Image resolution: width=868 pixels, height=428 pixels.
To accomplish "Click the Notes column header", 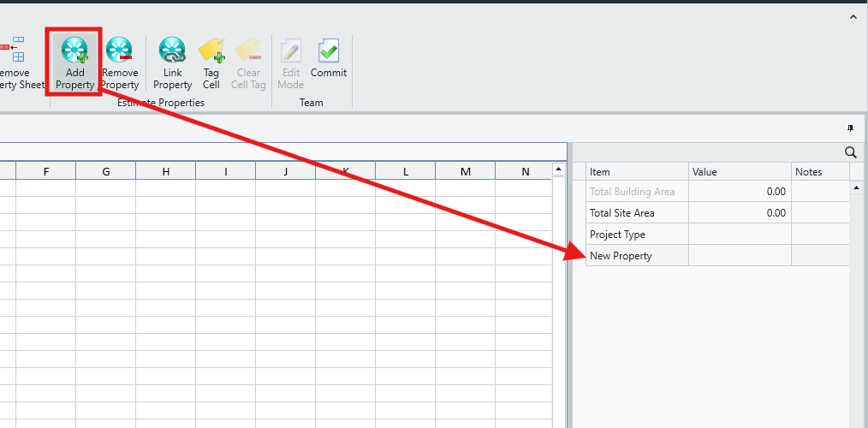I will pos(819,172).
